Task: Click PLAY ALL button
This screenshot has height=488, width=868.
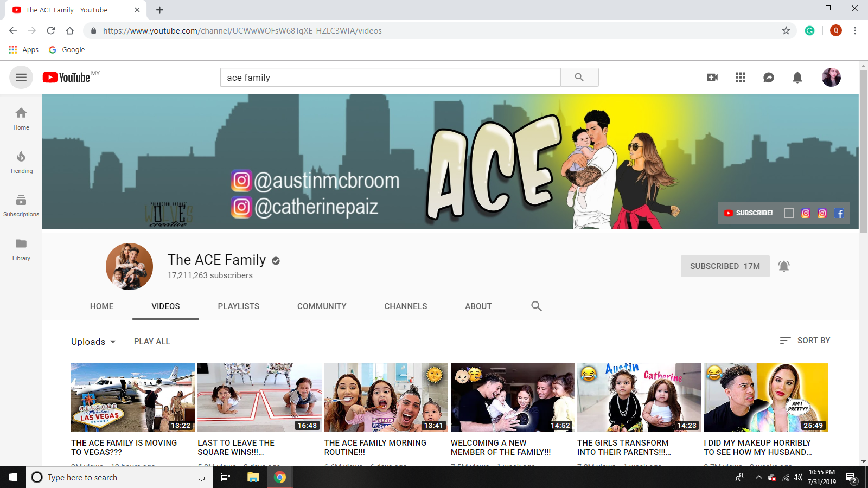Action: [152, 342]
